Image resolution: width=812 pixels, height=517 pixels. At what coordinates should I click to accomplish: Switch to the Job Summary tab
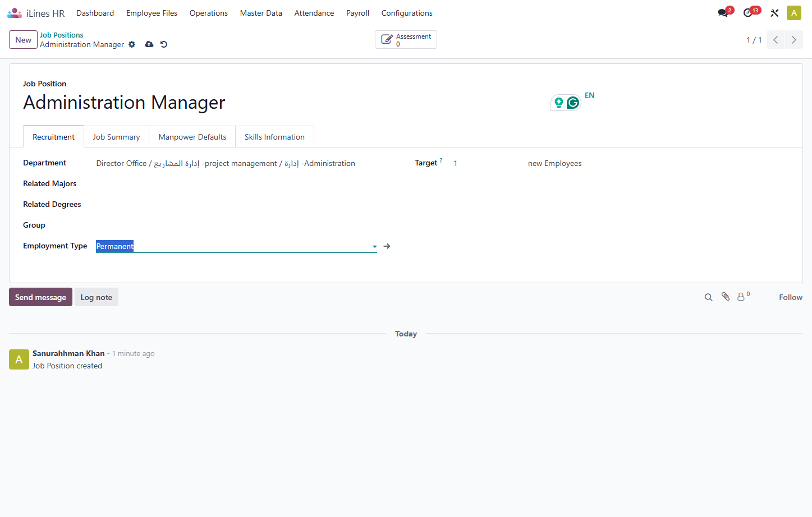pos(116,137)
